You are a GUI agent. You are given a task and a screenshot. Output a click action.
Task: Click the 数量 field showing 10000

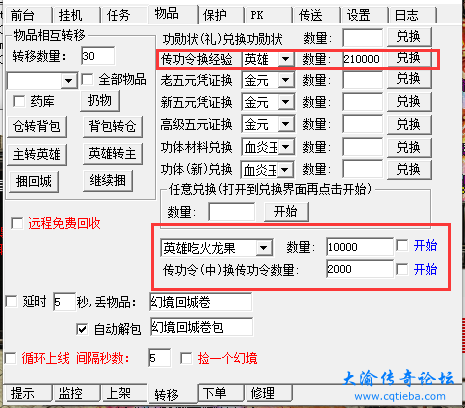pyautogui.click(x=360, y=247)
